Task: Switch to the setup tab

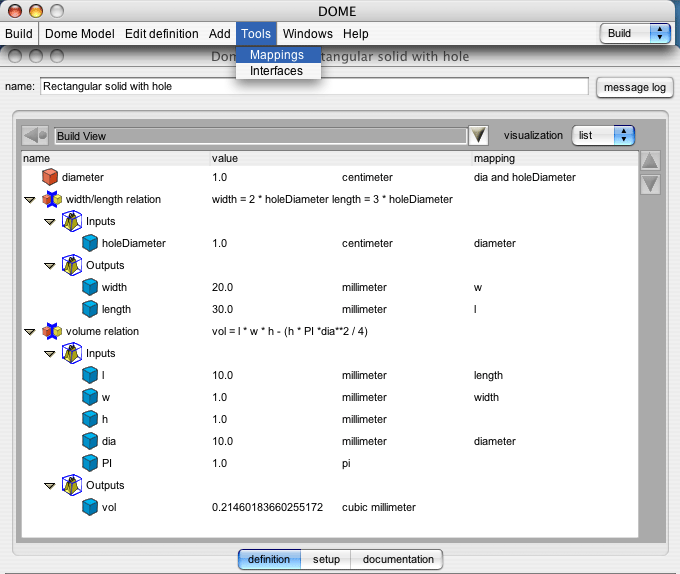Action: (326, 559)
